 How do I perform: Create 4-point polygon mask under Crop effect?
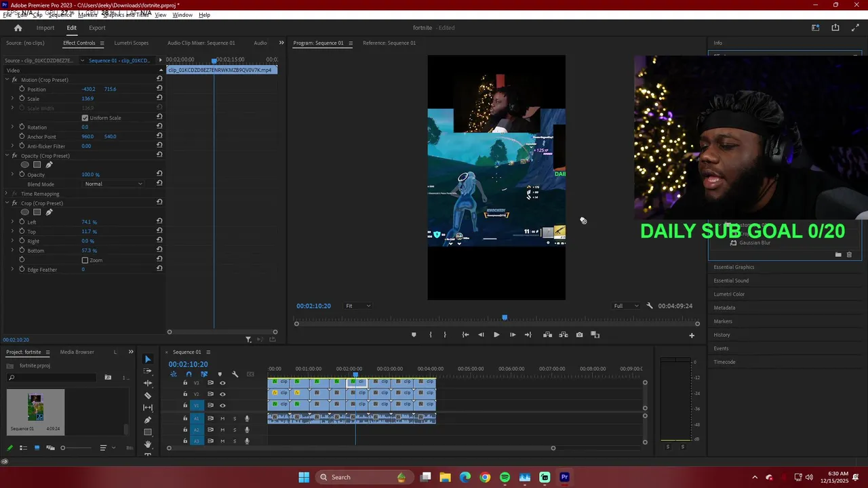tap(37, 212)
